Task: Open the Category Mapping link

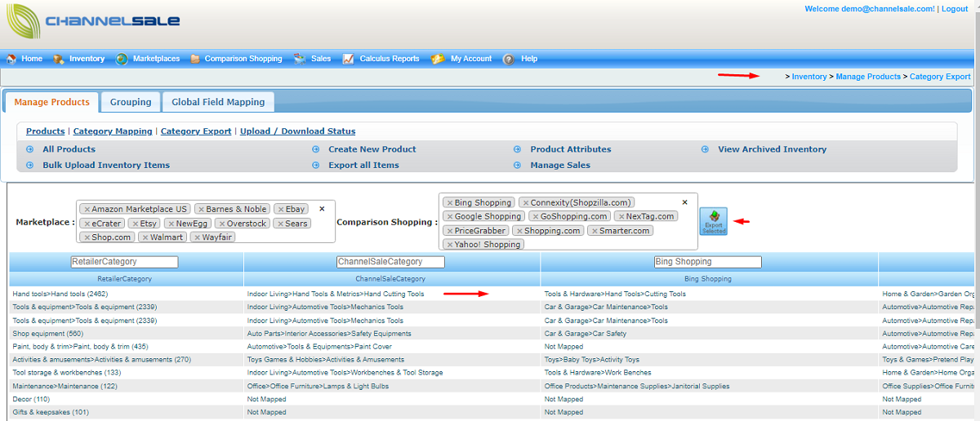Action: [x=113, y=131]
